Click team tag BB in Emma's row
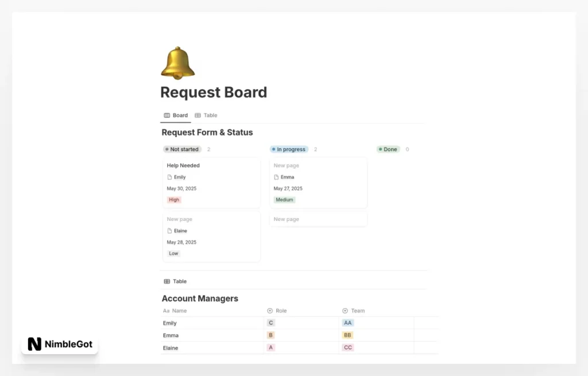The height and width of the screenshot is (376, 588). pyautogui.click(x=347, y=335)
